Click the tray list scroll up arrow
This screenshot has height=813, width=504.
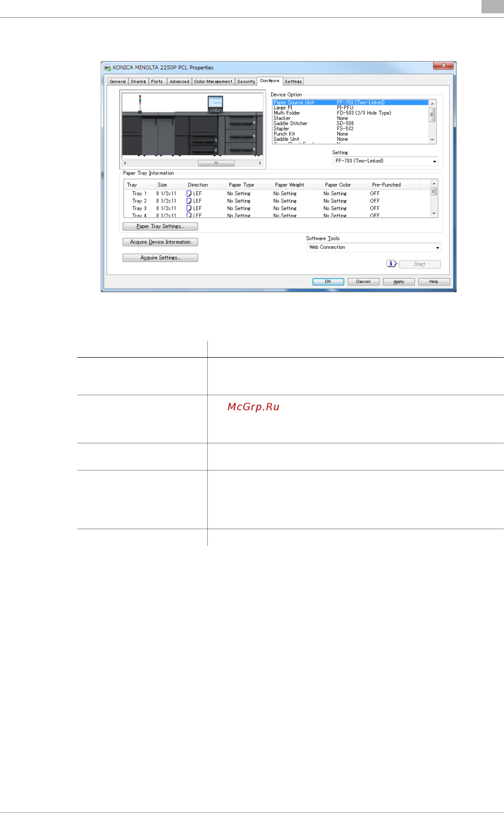pos(434,184)
